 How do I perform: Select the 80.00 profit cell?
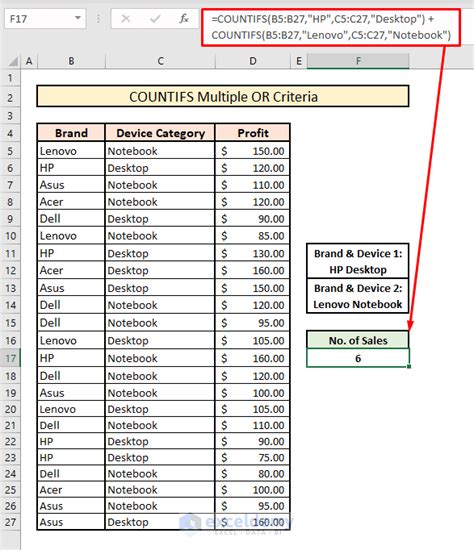click(x=253, y=473)
